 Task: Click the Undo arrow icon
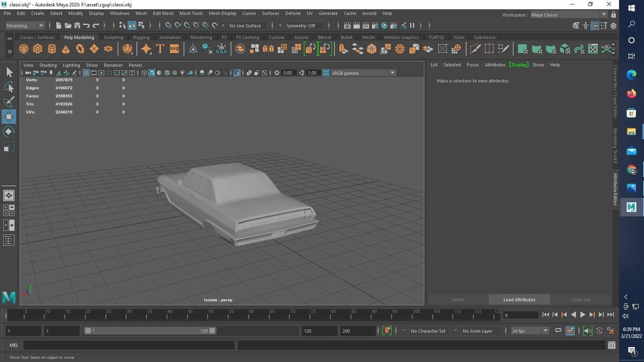(x=86, y=25)
